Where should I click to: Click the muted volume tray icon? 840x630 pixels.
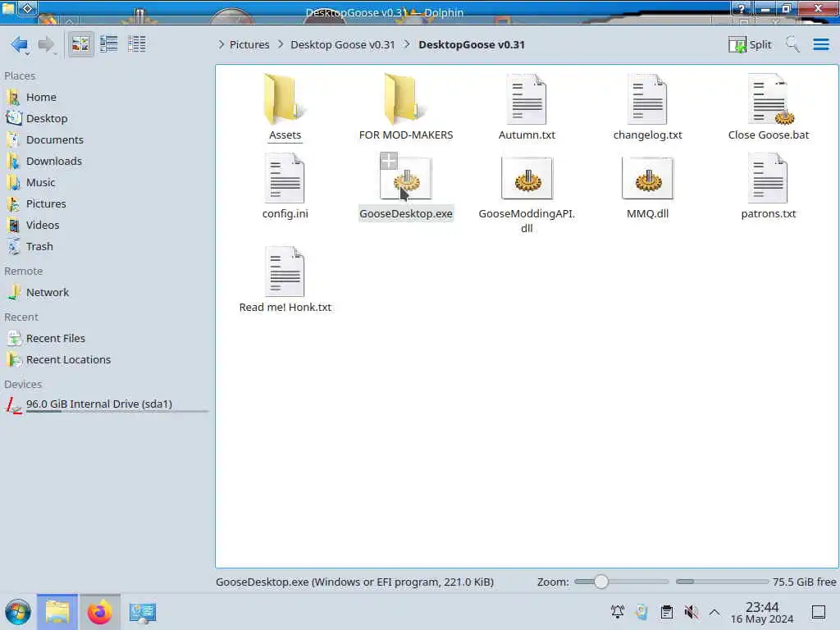pyautogui.click(x=691, y=611)
